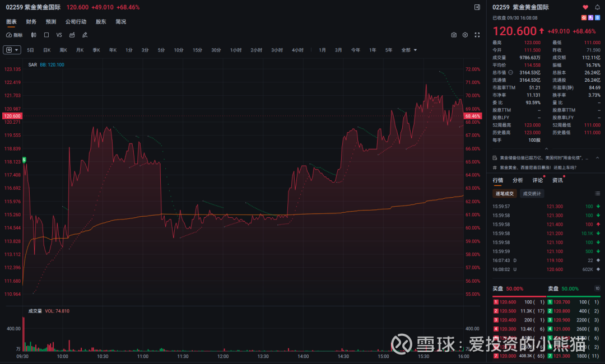Toggle the favorite heart for 02259

pyautogui.click(x=585, y=7)
